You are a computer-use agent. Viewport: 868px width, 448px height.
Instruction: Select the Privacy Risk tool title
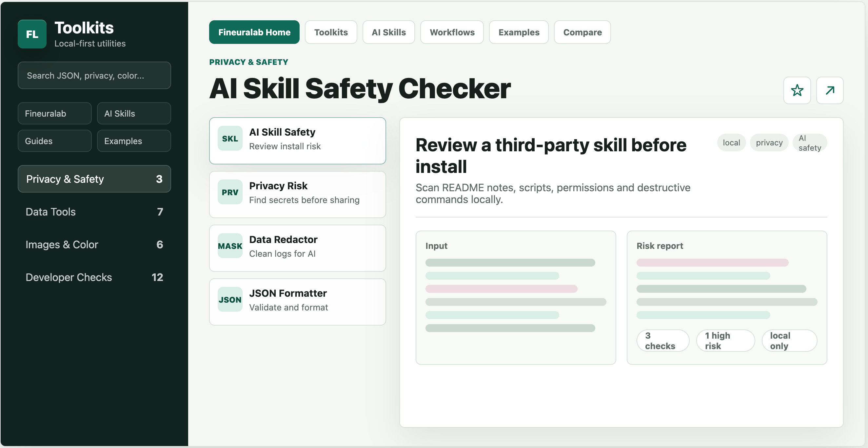pyautogui.click(x=278, y=186)
